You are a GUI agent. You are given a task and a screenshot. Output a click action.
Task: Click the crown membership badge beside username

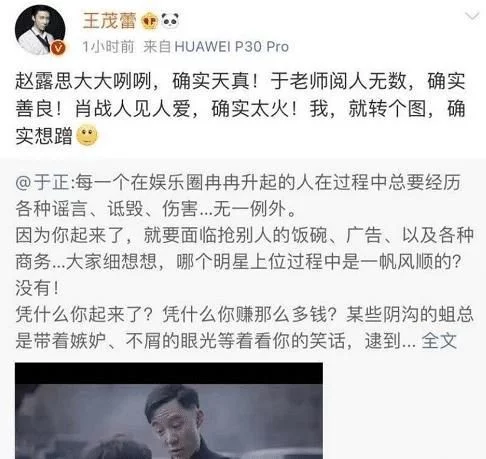(149, 22)
